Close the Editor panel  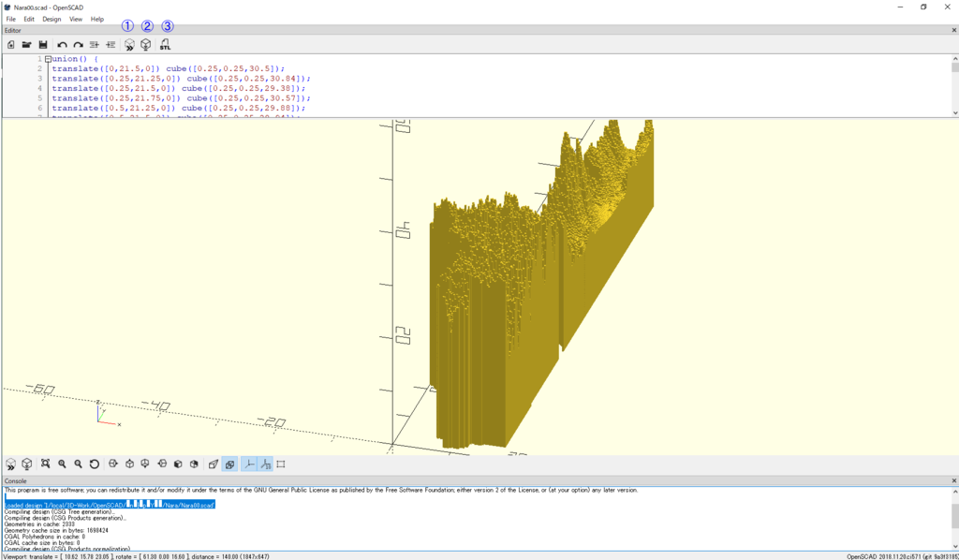tap(953, 30)
